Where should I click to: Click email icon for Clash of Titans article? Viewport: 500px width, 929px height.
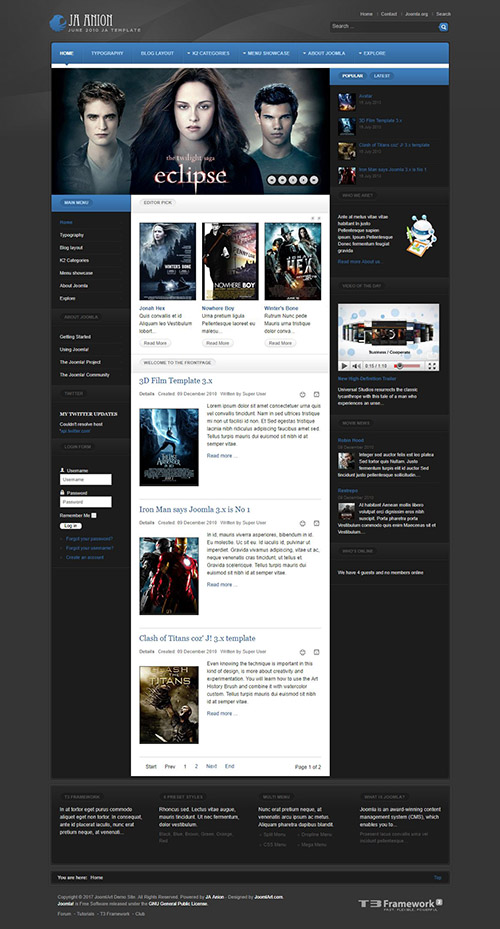tap(316, 652)
